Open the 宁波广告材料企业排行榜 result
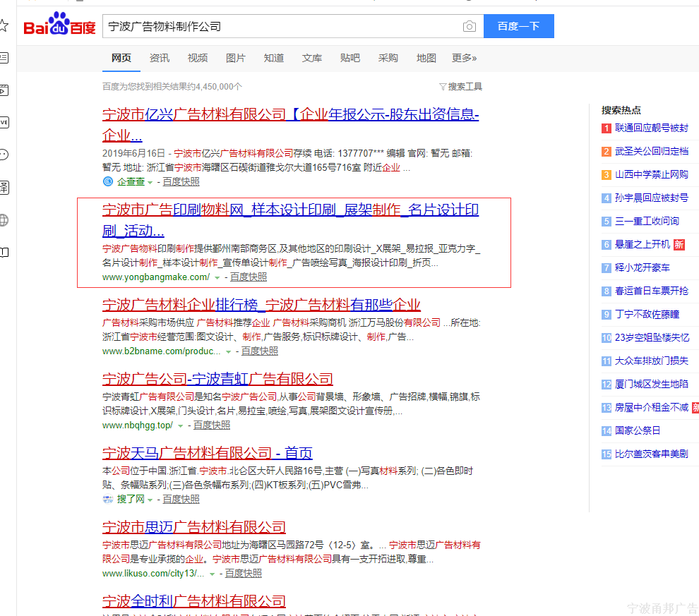Screen dimensions: 699x616 pos(261,305)
